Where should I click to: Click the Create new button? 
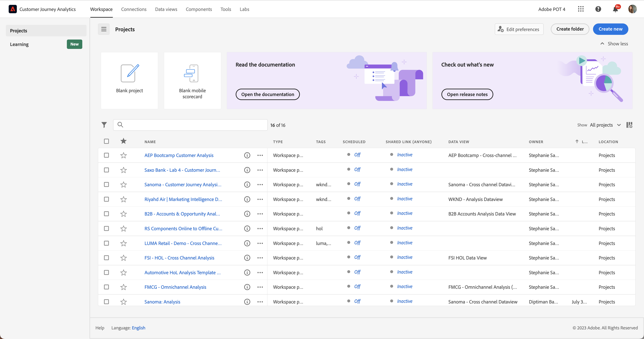click(610, 29)
